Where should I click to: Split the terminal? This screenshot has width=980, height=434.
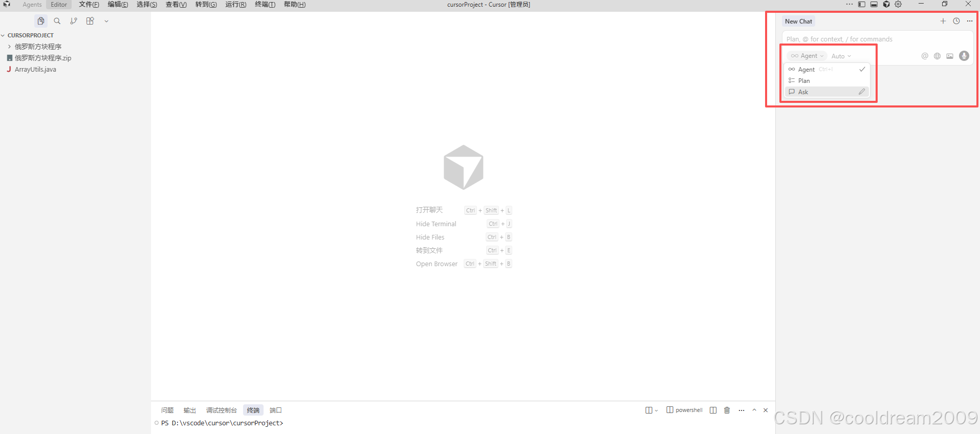coord(713,410)
